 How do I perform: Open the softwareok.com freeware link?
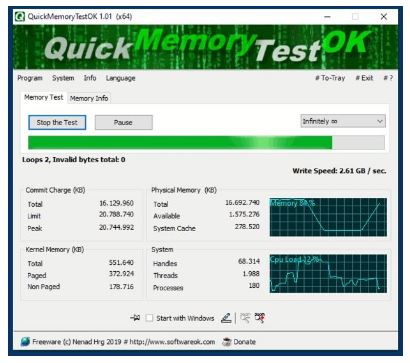pyautogui.click(x=124, y=342)
